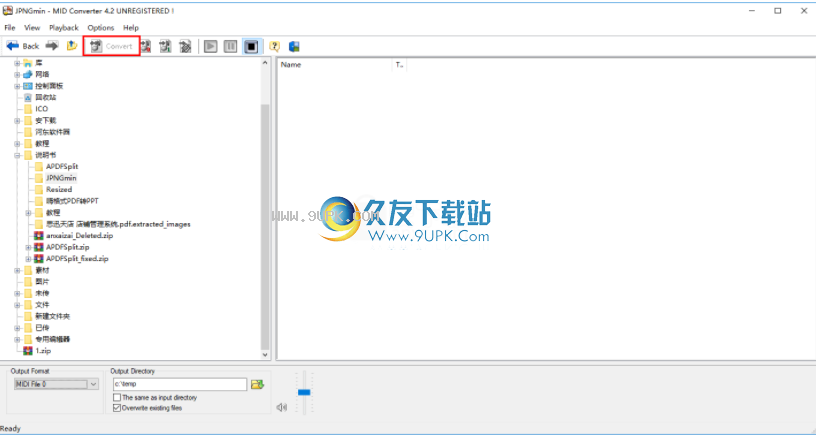816x438 pixels.
Task: Select the 新建文件夹 folder
Action: point(52,316)
